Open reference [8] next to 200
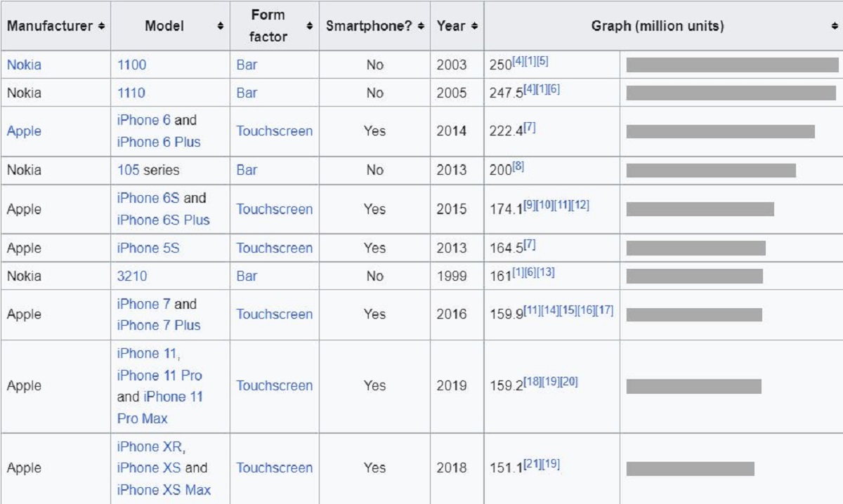 (518, 166)
